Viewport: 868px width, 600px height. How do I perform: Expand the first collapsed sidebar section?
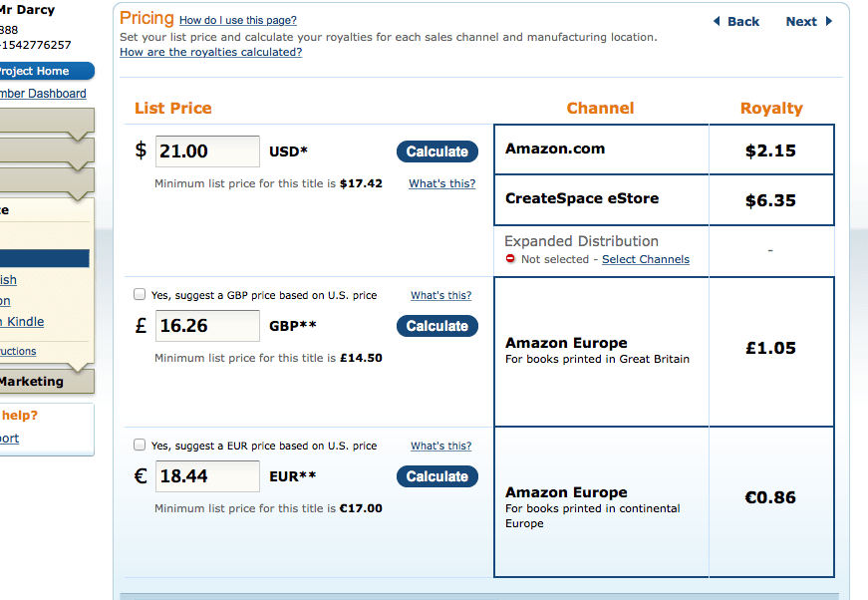coord(46,121)
